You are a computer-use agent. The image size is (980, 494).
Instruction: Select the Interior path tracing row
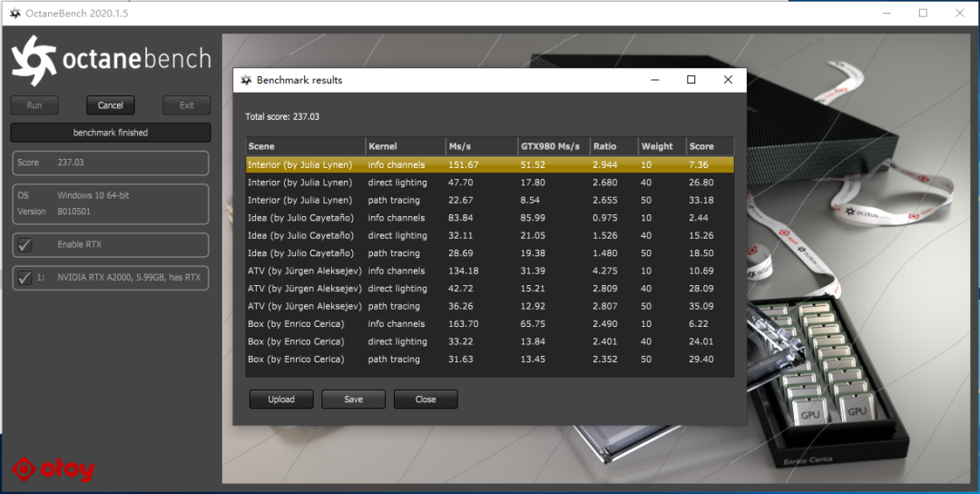pos(489,200)
